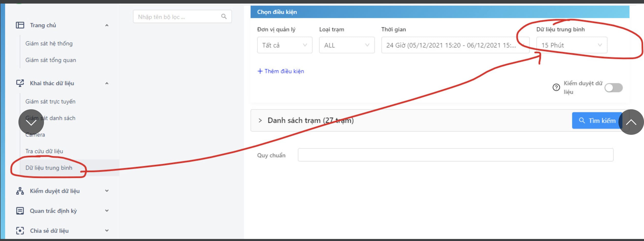The height and width of the screenshot is (241, 644).
Task: Collapse the Trang chủ menu chevron
Action: tap(107, 25)
